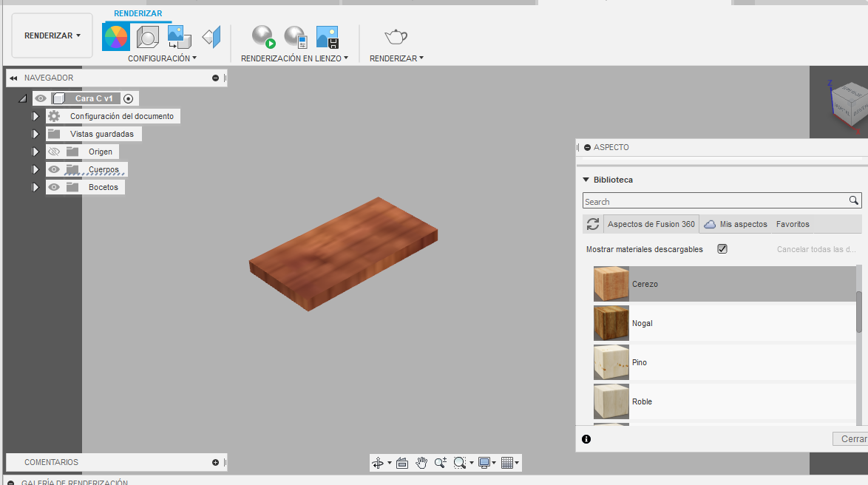This screenshot has height=485, width=868.
Task: Click the search magnifier icon
Action: [854, 200]
